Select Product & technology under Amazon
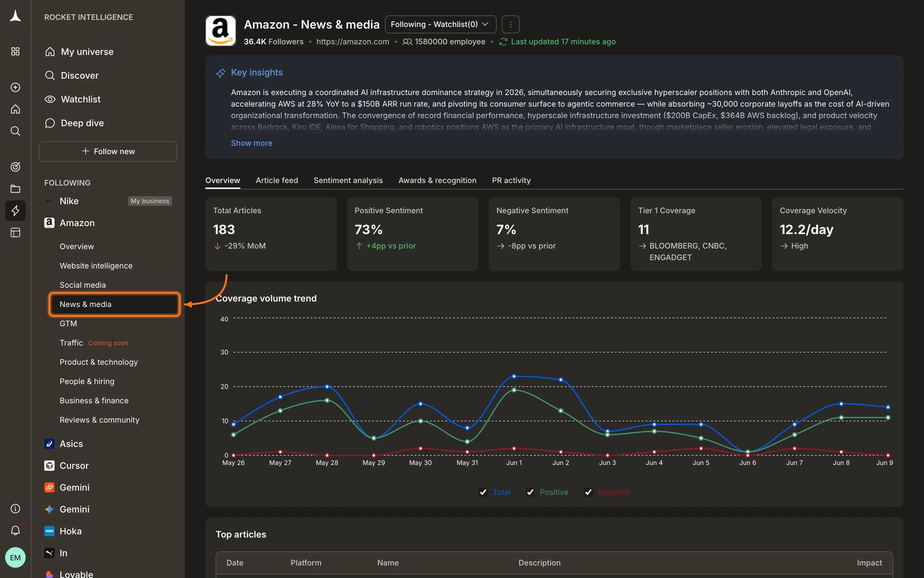 (99, 362)
